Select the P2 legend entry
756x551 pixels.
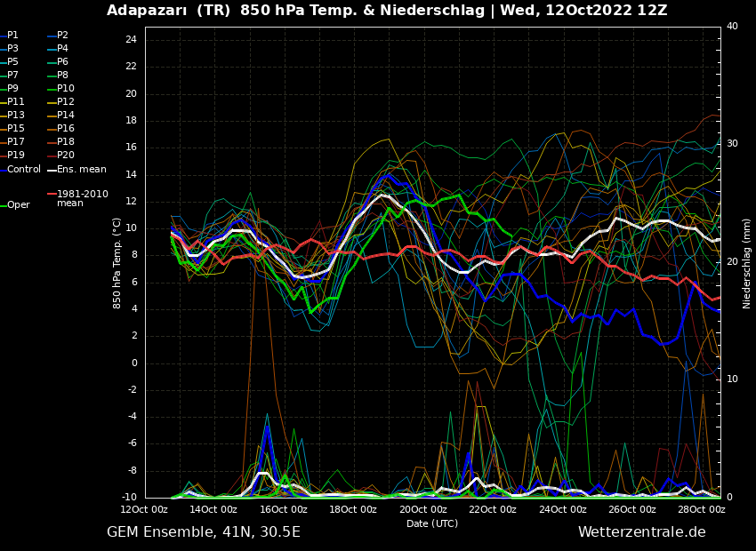(x=59, y=36)
